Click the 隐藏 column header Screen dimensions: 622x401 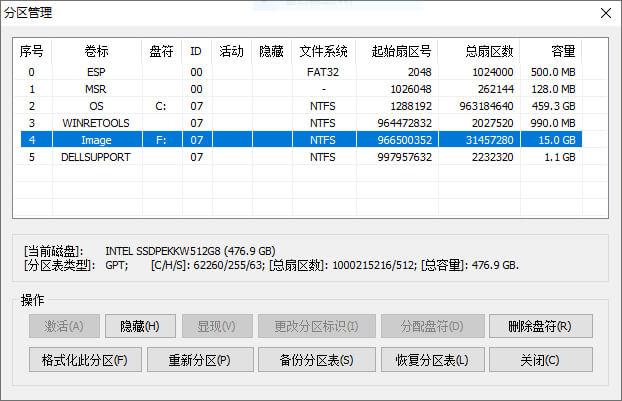[x=272, y=51]
